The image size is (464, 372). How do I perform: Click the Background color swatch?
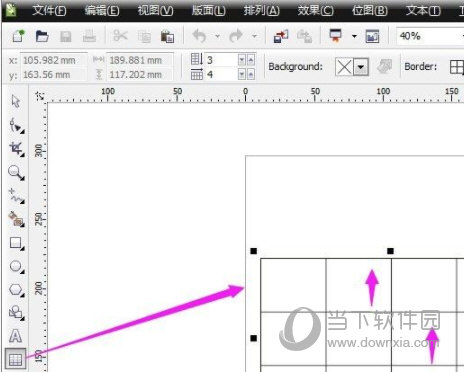pyautogui.click(x=344, y=67)
